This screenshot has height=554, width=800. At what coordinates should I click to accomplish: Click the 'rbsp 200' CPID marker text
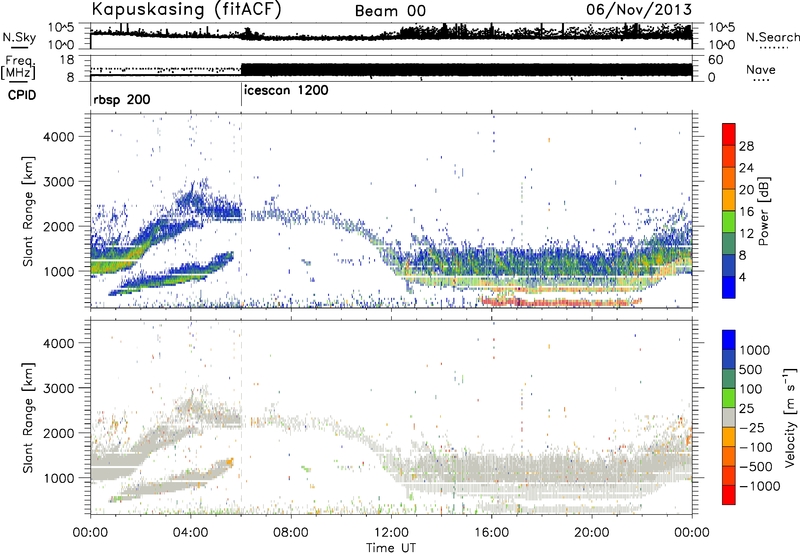(x=122, y=99)
